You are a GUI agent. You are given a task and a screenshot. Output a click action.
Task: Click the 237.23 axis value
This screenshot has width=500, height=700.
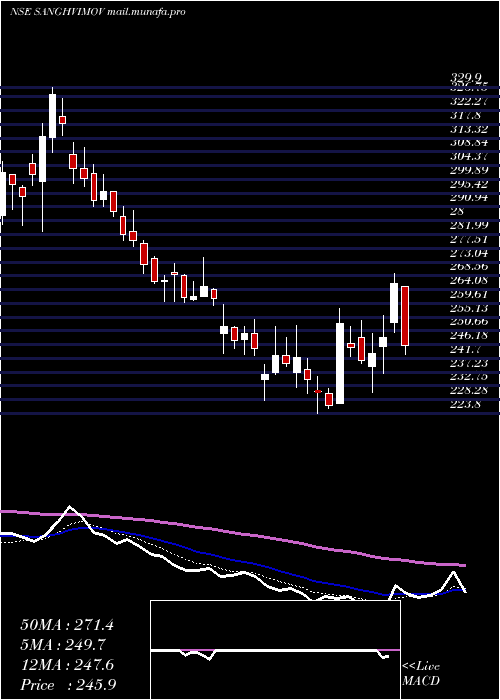(x=469, y=363)
